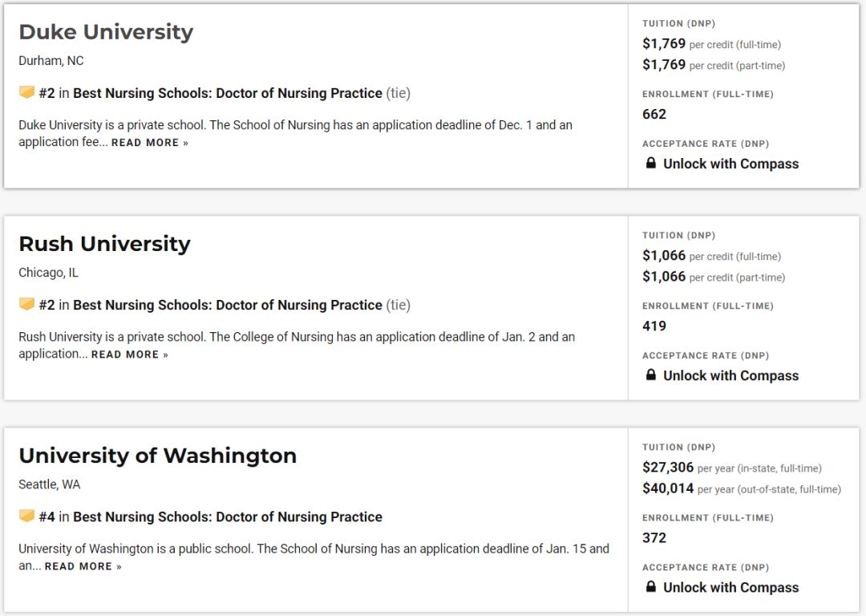Click the Durham, NC location text
This screenshot has width=866, height=616.
pos(51,61)
